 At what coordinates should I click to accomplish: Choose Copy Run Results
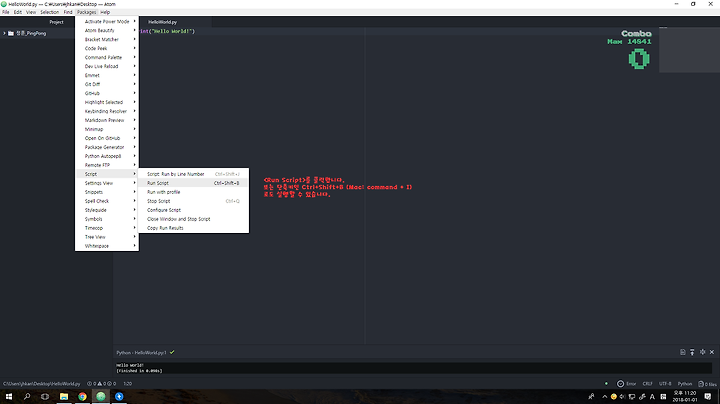[194, 228]
